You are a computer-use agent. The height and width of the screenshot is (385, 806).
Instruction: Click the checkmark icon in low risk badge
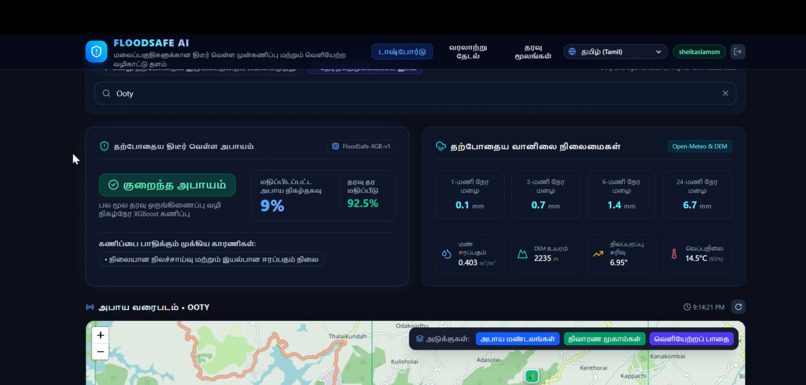[x=114, y=185]
